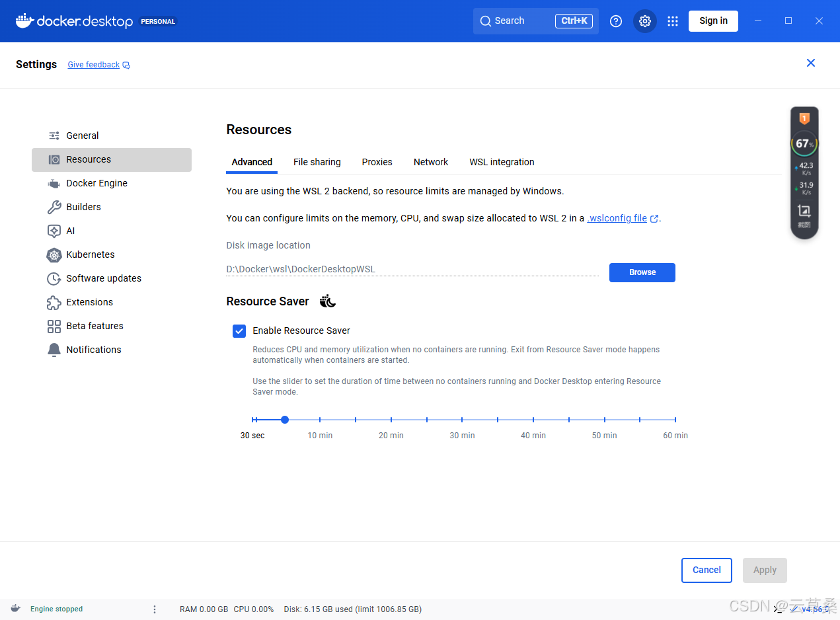The width and height of the screenshot is (840, 620).
Task: Select General in settings sidebar
Action: point(112,136)
